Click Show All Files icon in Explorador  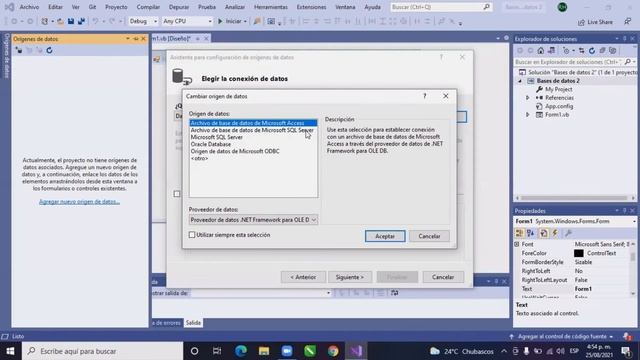[x=612, y=51]
